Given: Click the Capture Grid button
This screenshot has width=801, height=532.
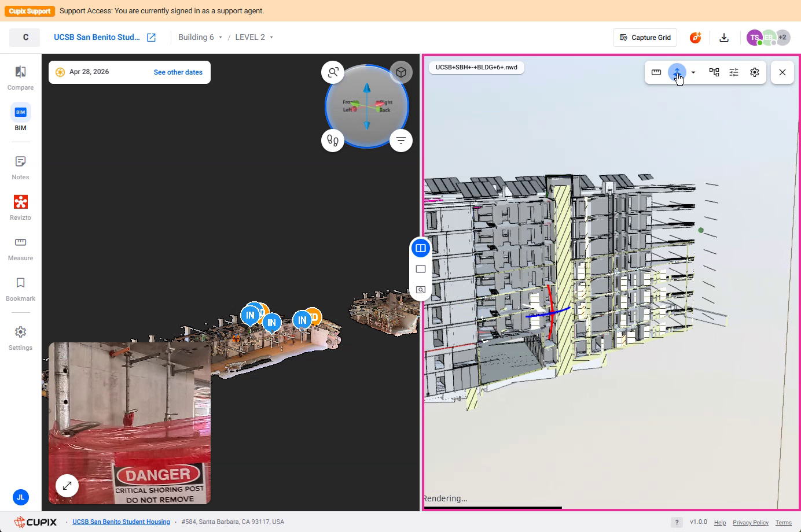Looking at the screenshot, I should click(x=645, y=38).
